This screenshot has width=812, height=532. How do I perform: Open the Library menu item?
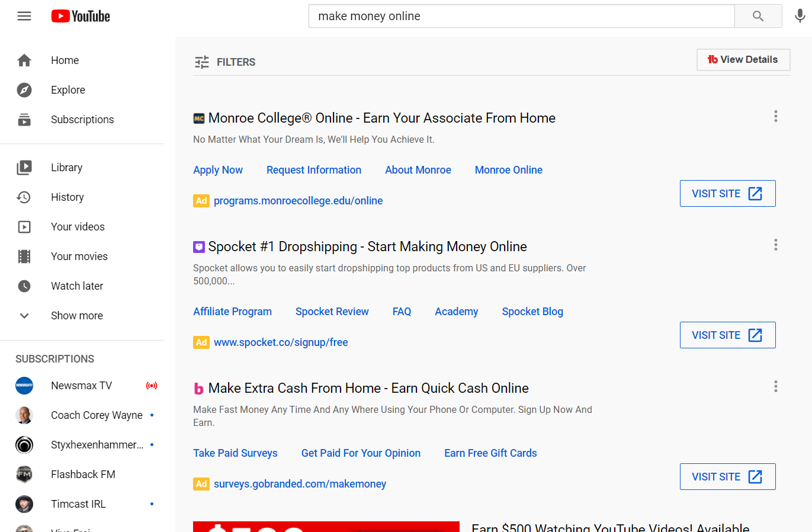point(82,168)
